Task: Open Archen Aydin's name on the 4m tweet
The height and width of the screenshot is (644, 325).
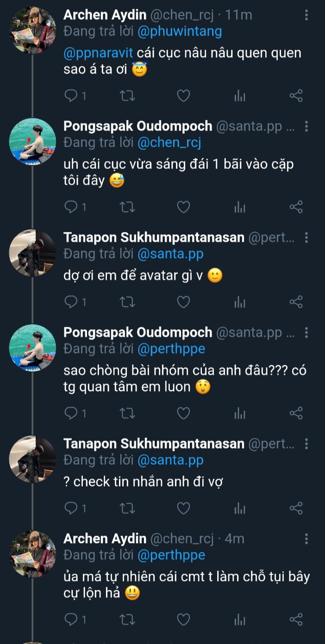Action: (105, 539)
